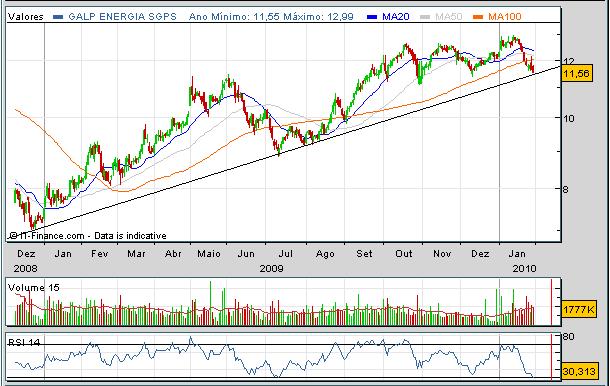Click the Jul month label on the time axis

tap(285, 254)
